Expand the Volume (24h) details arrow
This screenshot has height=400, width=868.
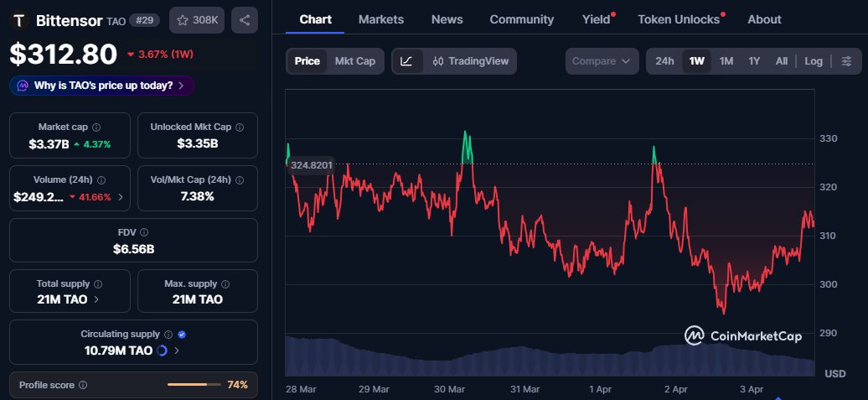click(x=120, y=197)
